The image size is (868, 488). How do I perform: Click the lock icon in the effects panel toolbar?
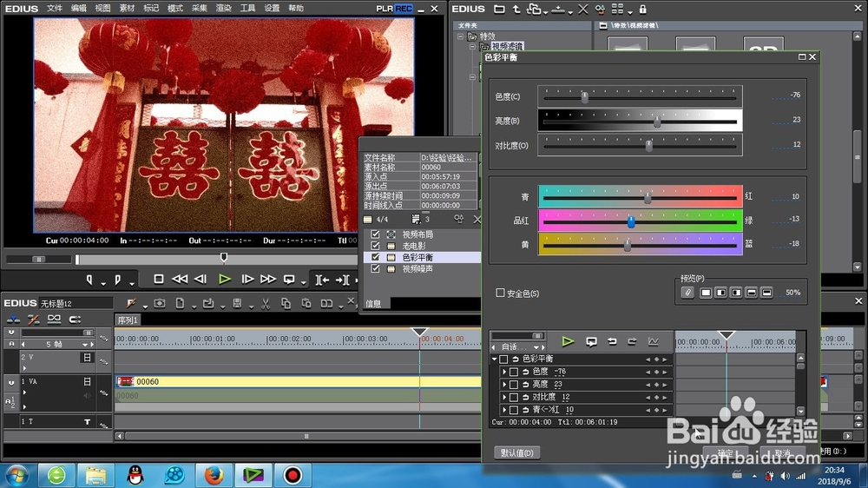click(x=642, y=9)
